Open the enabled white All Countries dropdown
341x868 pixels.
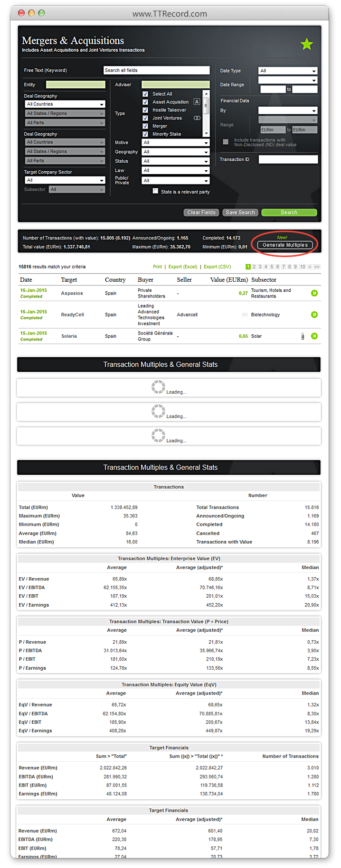65,104
